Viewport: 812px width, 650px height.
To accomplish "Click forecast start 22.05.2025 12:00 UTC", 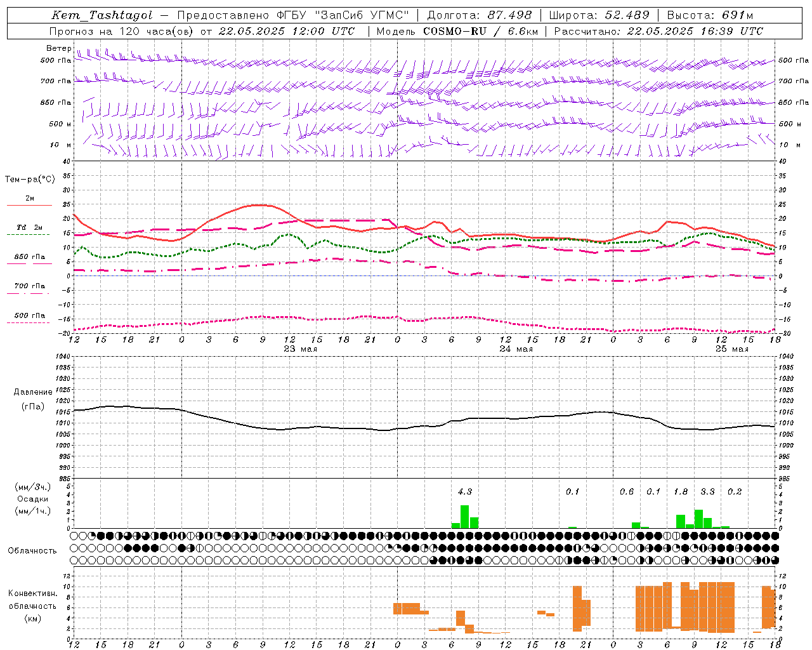I will (x=287, y=31).
